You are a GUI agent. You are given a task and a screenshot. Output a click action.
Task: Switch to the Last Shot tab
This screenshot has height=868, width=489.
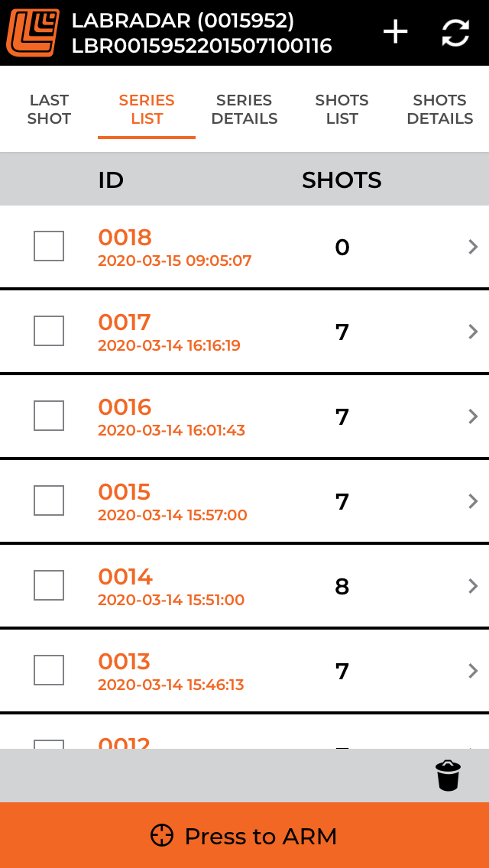tap(49, 109)
